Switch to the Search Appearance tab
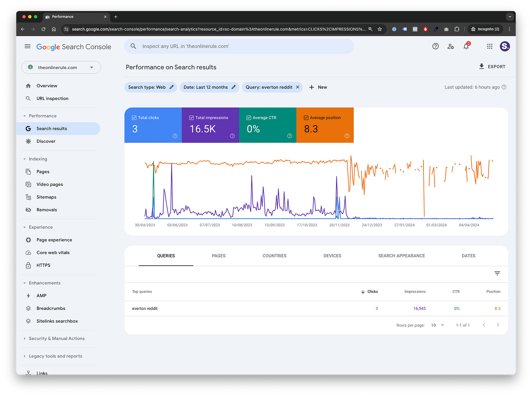The height and width of the screenshot is (396, 532). click(402, 256)
